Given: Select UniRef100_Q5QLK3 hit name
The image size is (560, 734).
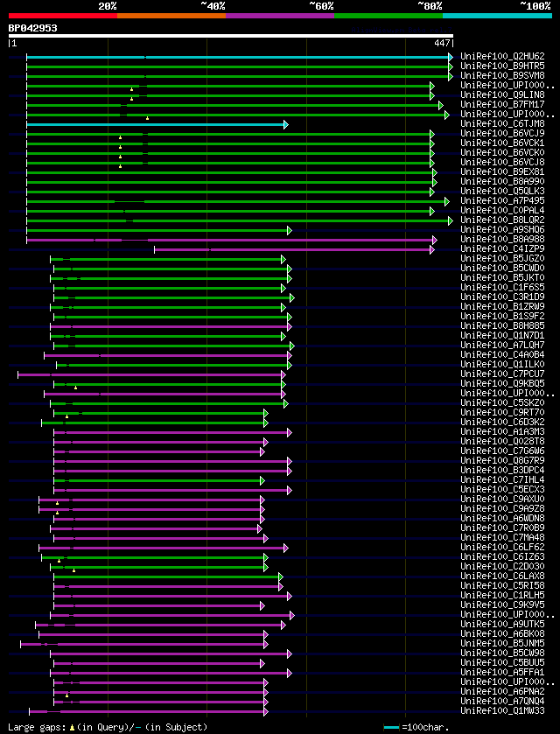Looking at the screenshot, I should [x=502, y=192].
